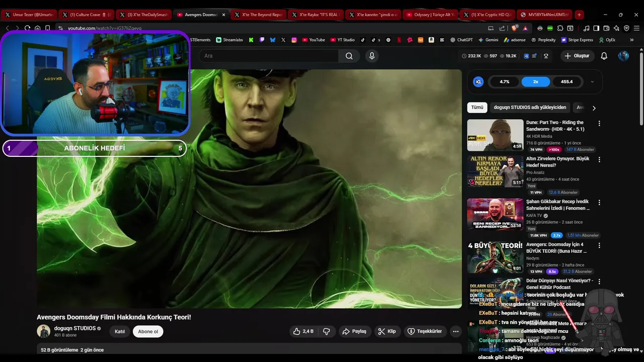Open ChatGPT bookmark
The height and width of the screenshot is (362, 644).
click(461, 40)
